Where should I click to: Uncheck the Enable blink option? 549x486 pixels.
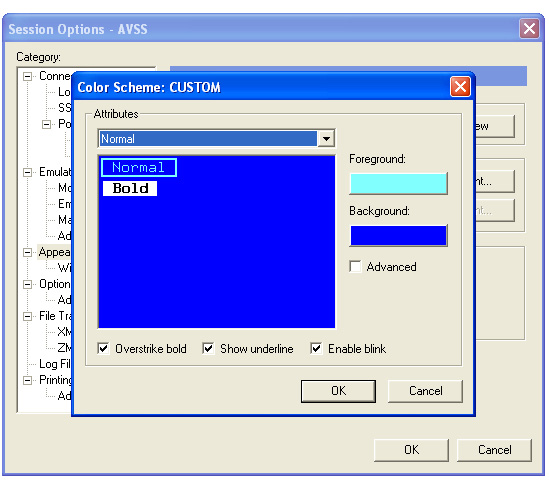(316, 348)
